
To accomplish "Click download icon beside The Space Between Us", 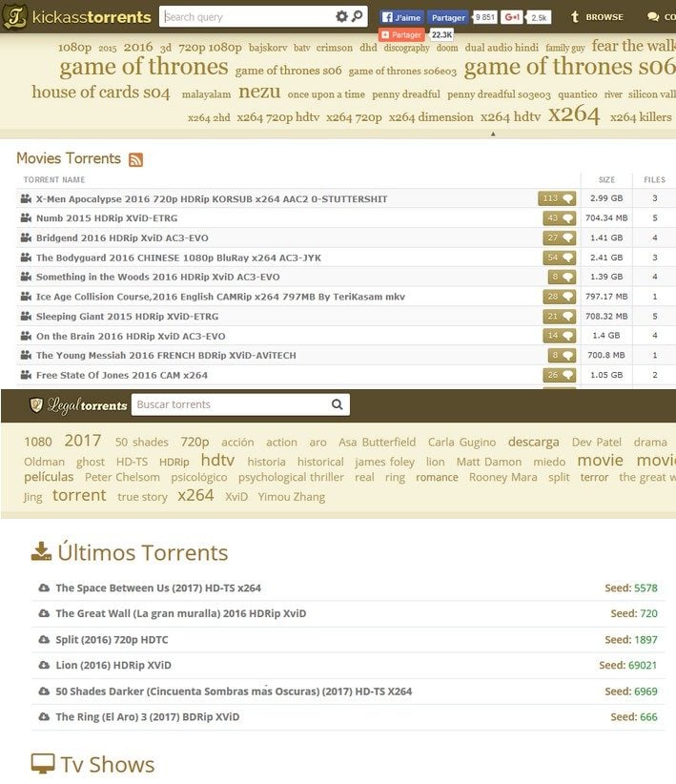I will point(44,588).
